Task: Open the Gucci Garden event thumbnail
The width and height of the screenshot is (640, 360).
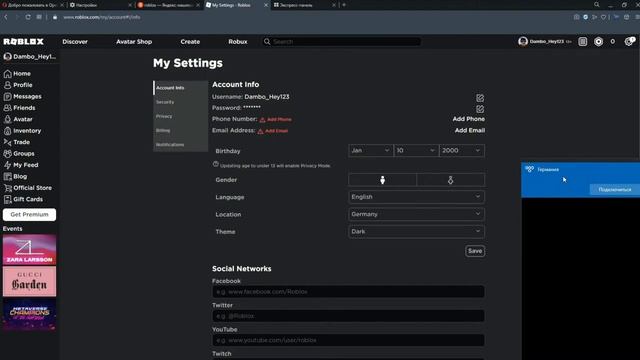Action: pyautogui.click(x=29, y=282)
